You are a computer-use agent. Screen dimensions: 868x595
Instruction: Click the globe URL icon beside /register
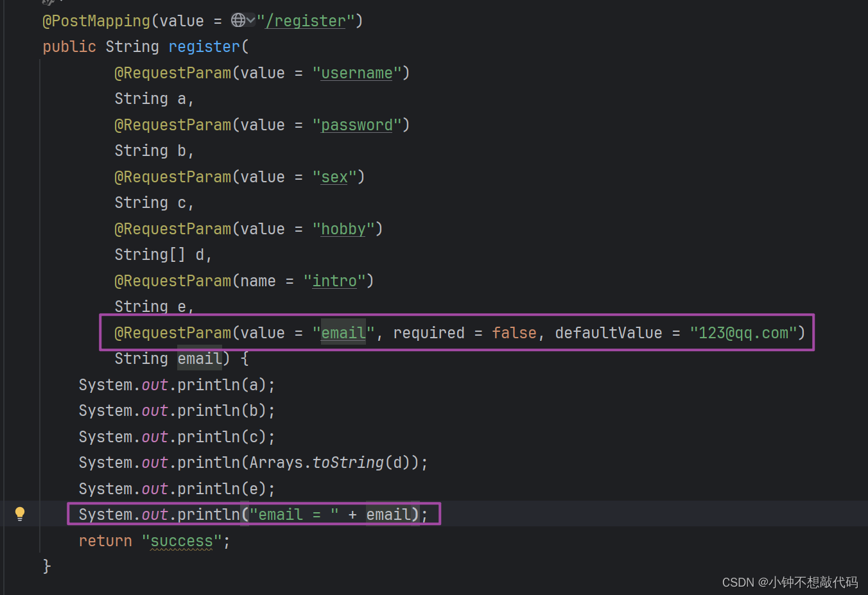[x=238, y=20]
